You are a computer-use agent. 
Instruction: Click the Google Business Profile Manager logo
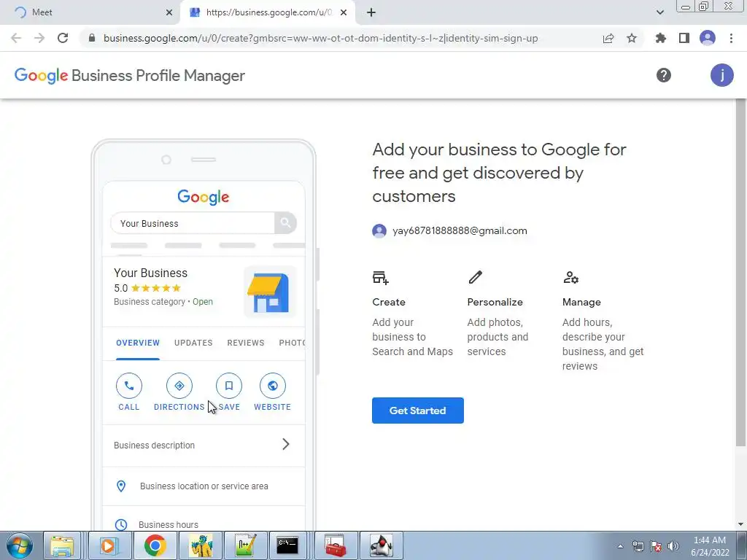pyautogui.click(x=129, y=75)
